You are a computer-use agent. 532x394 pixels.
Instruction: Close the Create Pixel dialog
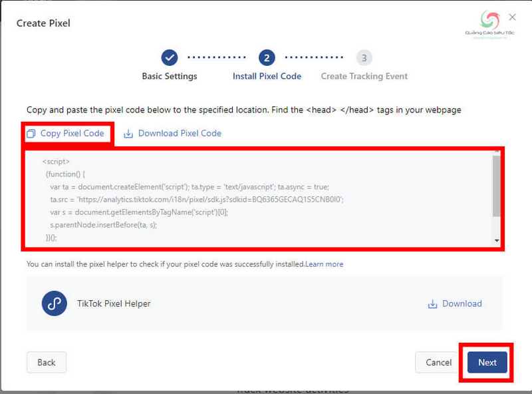tap(512, 17)
